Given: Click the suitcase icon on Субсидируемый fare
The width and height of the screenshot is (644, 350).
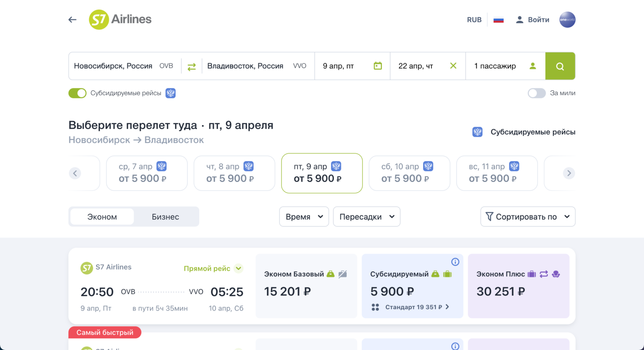Looking at the screenshot, I should point(447,274).
